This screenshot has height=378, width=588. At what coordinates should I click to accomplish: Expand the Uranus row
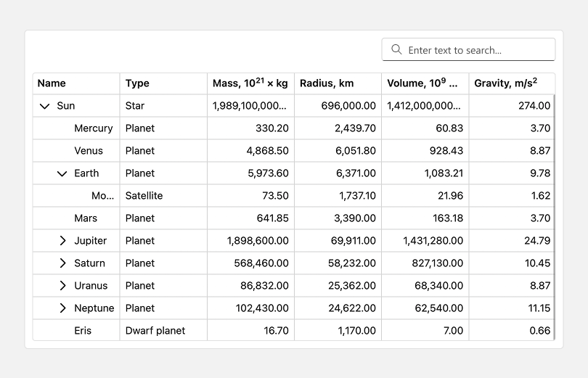[x=62, y=286]
